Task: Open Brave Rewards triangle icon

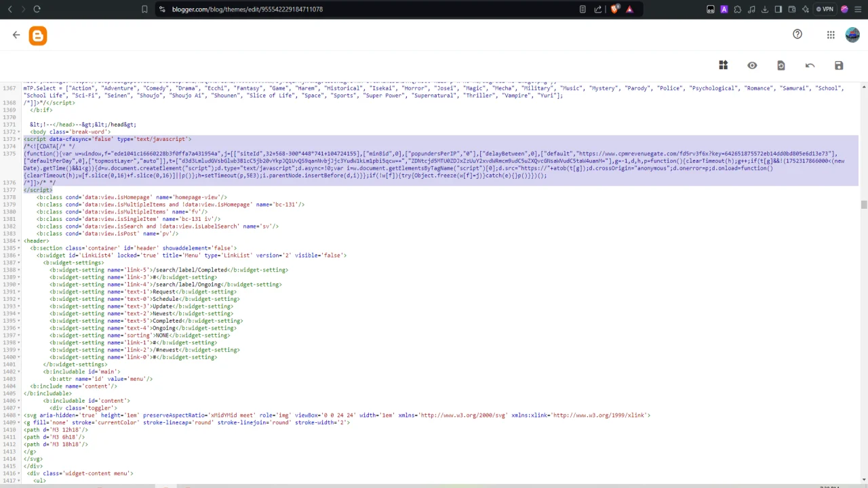Action: pos(629,9)
